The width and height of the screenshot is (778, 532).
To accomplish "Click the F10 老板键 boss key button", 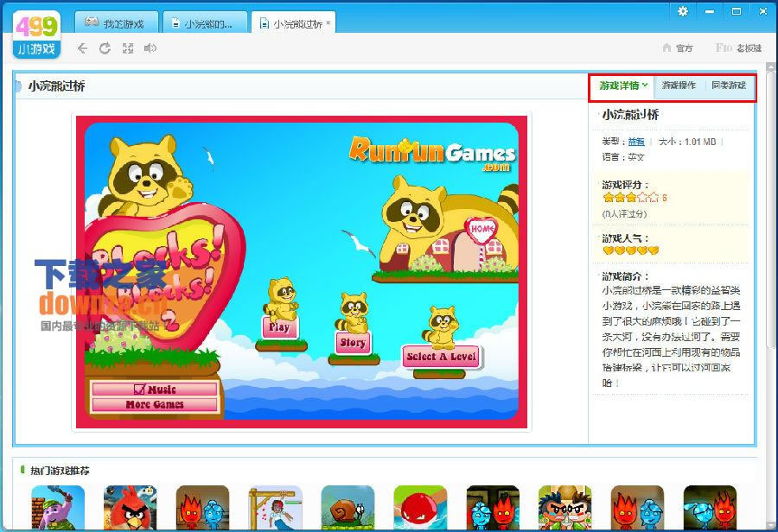I will click(x=738, y=48).
